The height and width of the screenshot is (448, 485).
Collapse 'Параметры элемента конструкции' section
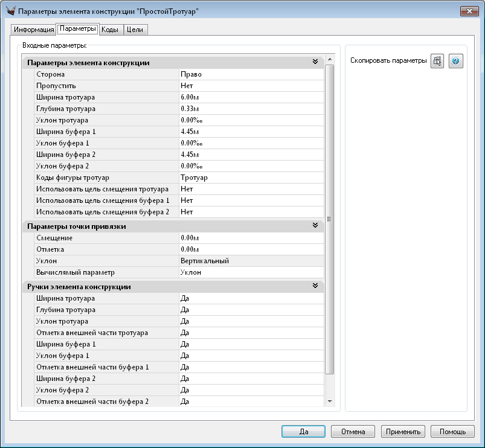(x=315, y=62)
